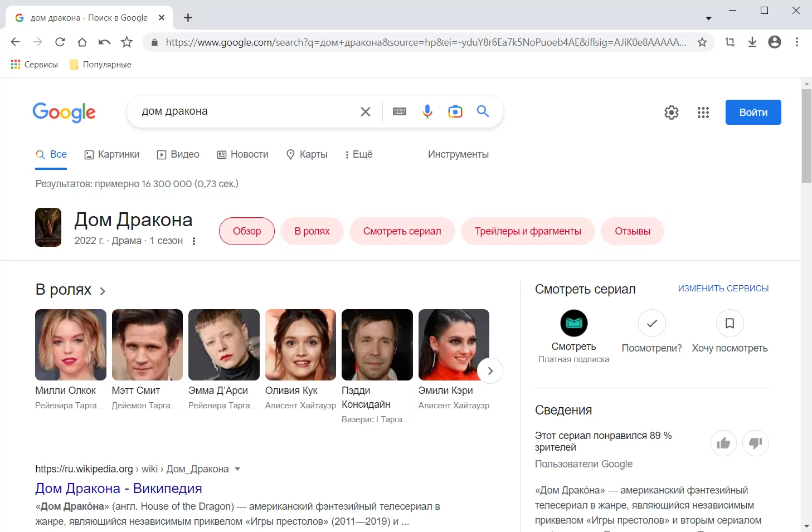Start voice search with microphone
The image size is (812, 532).
pyautogui.click(x=427, y=111)
